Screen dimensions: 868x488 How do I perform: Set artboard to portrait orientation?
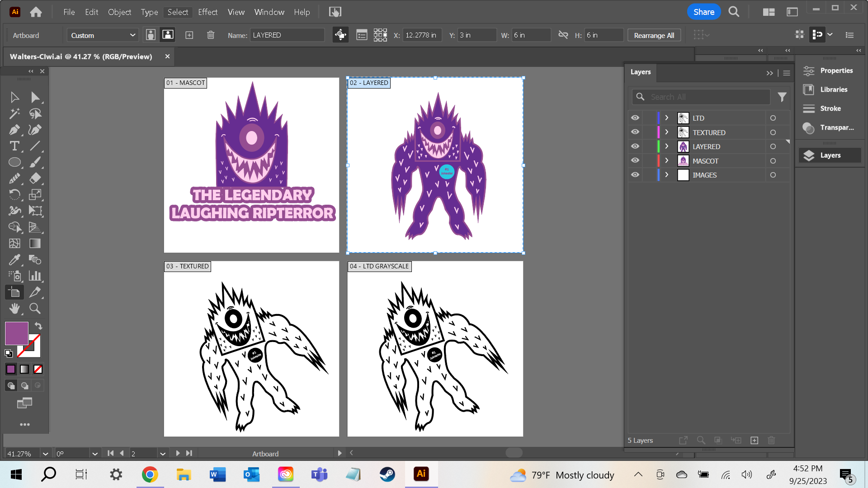pos(151,35)
